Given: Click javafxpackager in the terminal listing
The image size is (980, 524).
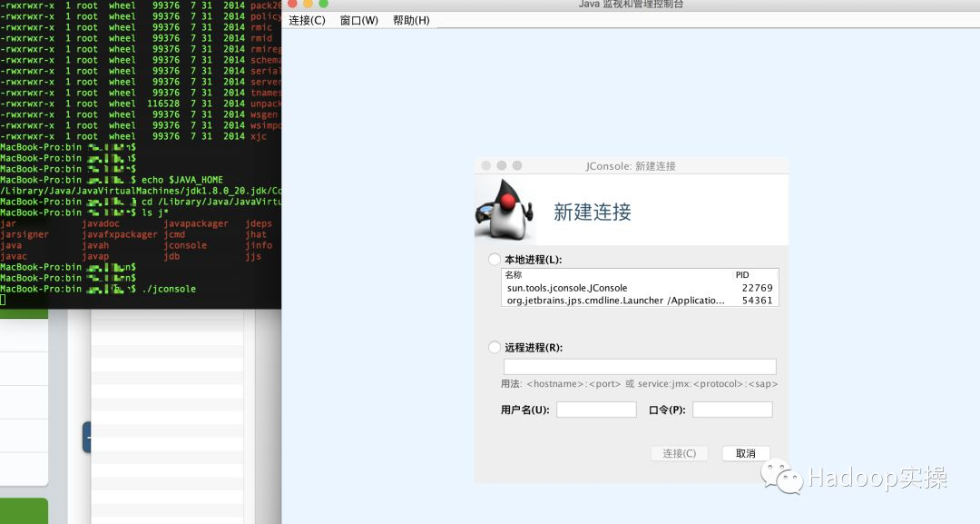Looking at the screenshot, I should tap(120, 234).
